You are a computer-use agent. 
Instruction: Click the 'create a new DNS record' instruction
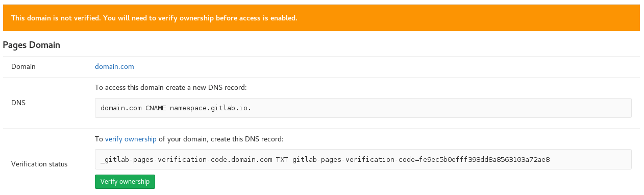171,87
